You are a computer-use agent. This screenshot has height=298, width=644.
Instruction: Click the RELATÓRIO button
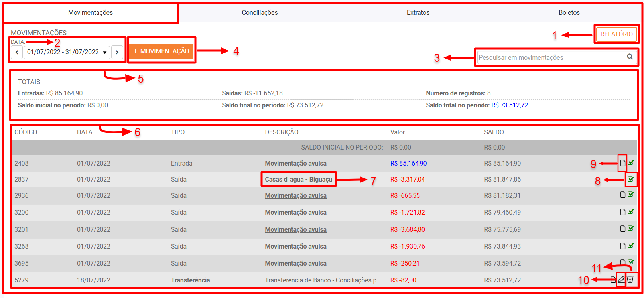pos(616,34)
